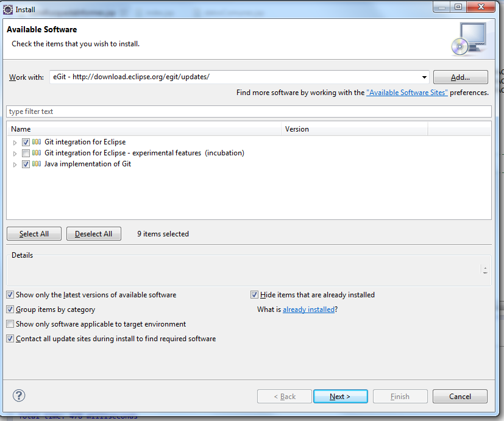Click the help question mark icon
Image resolution: width=504 pixels, height=421 pixels.
(19, 396)
